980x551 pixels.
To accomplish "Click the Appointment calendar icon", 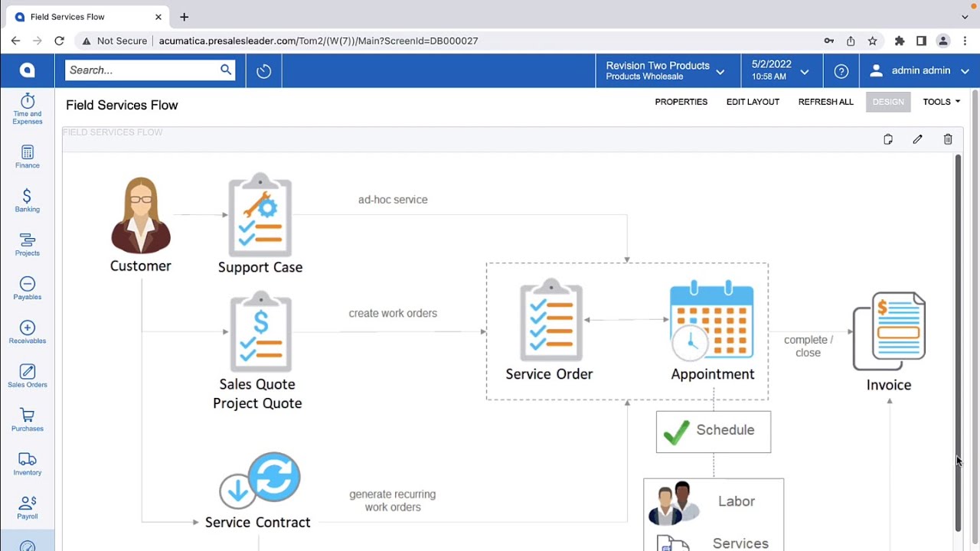I will click(712, 320).
